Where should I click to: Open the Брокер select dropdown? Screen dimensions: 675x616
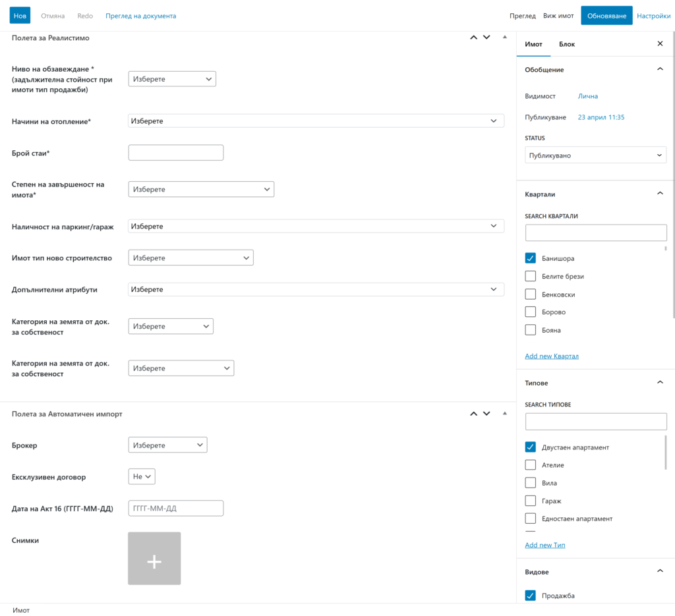(x=167, y=445)
